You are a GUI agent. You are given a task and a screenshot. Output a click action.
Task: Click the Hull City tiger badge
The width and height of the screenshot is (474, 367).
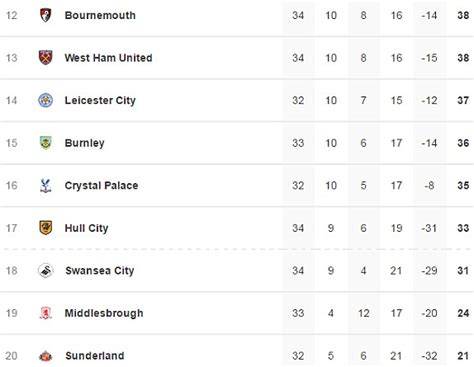pos(46,228)
